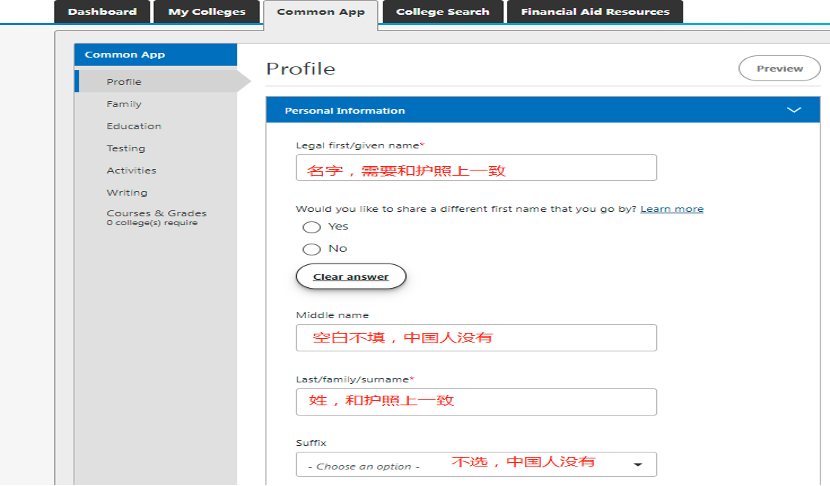Screen dimensions: 830x486
Task: Focus the Middle name field
Action: point(476,338)
